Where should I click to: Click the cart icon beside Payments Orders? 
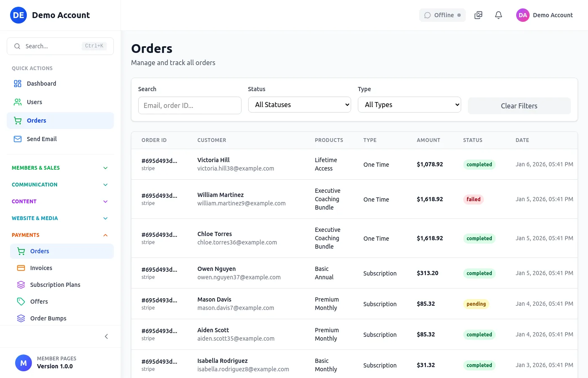click(21, 251)
